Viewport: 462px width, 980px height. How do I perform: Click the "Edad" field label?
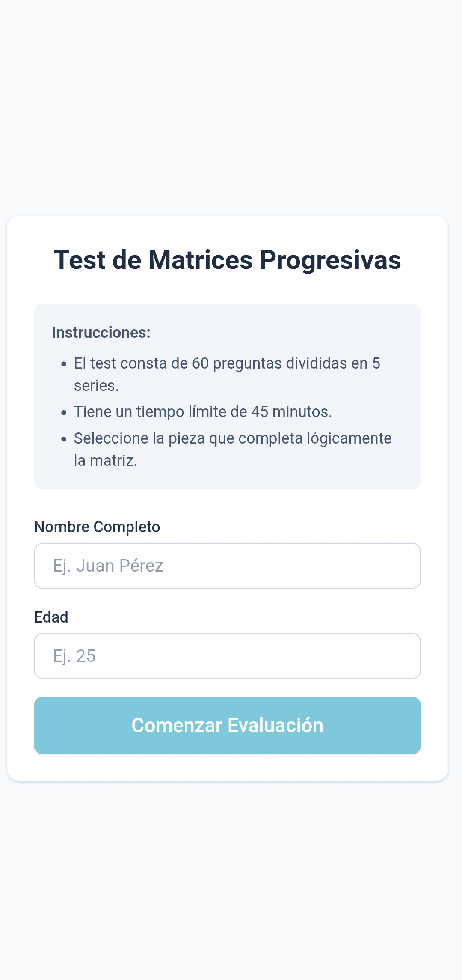[51, 617]
